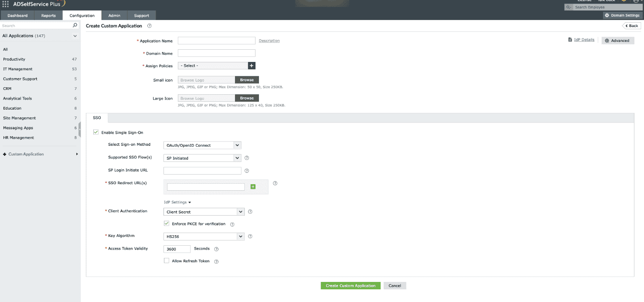The image size is (644, 302).
Task: Click the Domain Settings gear icon
Action: (608, 15)
